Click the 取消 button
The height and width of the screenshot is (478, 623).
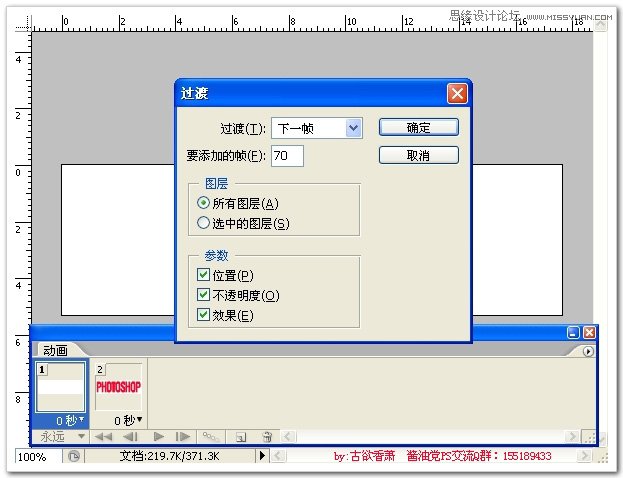[x=419, y=155]
